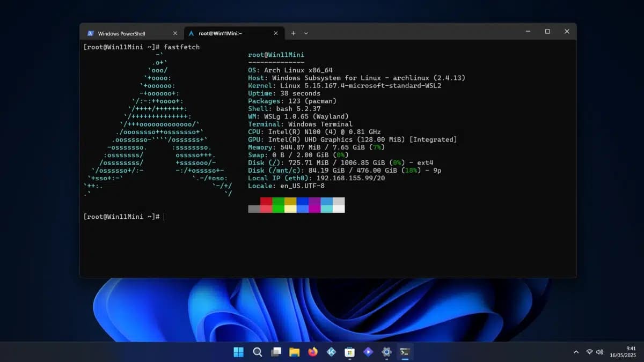This screenshot has height=362, width=644.
Task: Open the purple diamond play app in the taskbar
Action: coord(368,352)
